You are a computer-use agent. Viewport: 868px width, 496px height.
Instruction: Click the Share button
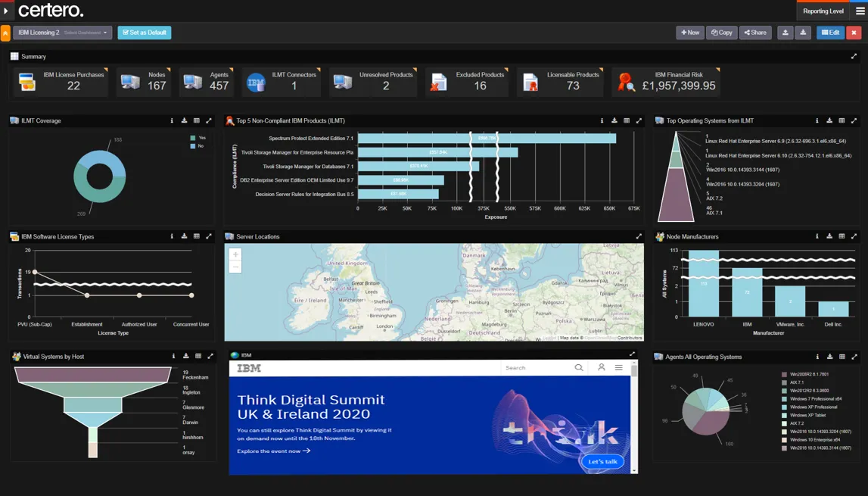tap(755, 33)
